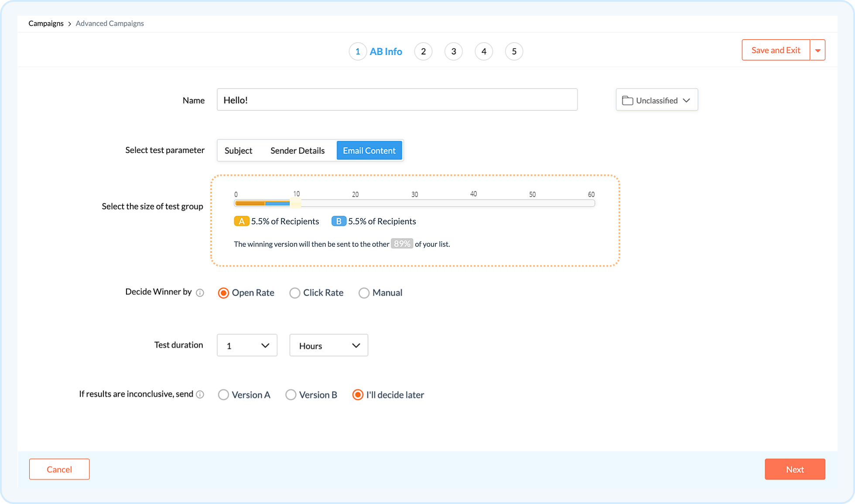This screenshot has width=855, height=504.
Task: Go to step 3 in wizard
Action: pos(453,51)
